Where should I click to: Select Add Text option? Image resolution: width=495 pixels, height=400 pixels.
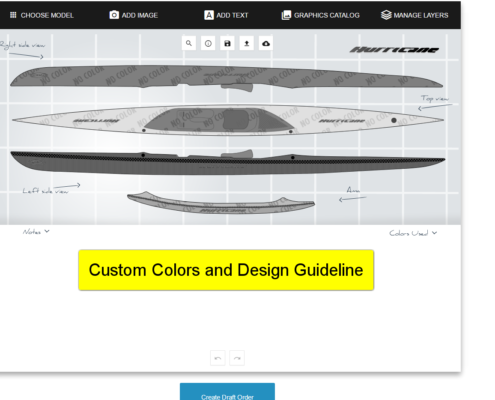[226, 15]
